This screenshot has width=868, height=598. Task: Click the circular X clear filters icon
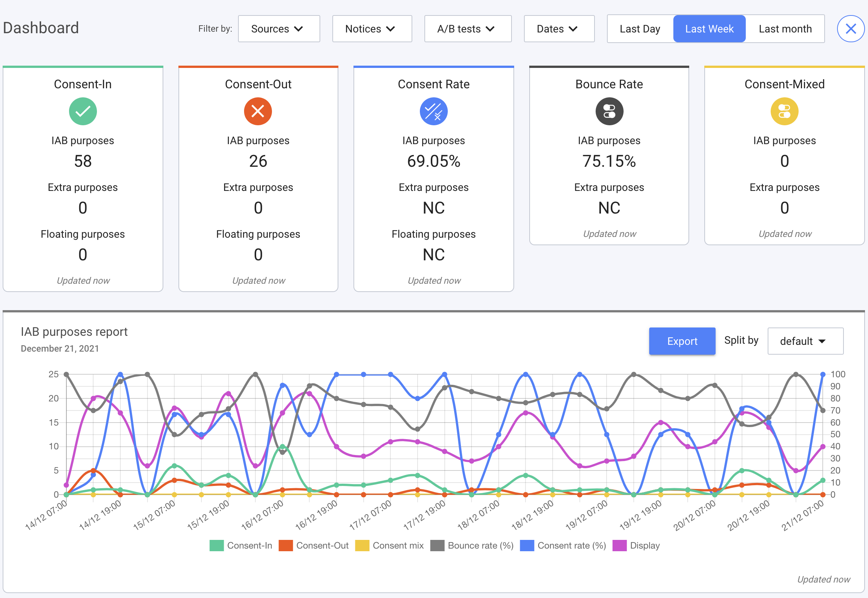(x=851, y=29)
